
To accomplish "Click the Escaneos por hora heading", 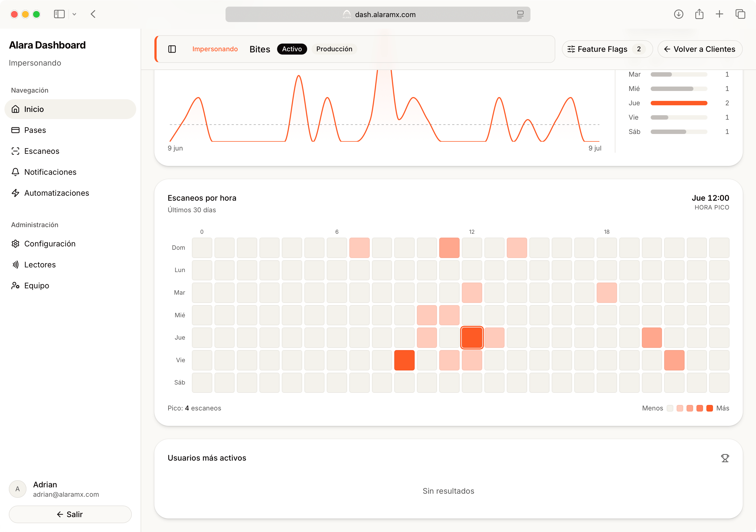I will tap(202, 198).
